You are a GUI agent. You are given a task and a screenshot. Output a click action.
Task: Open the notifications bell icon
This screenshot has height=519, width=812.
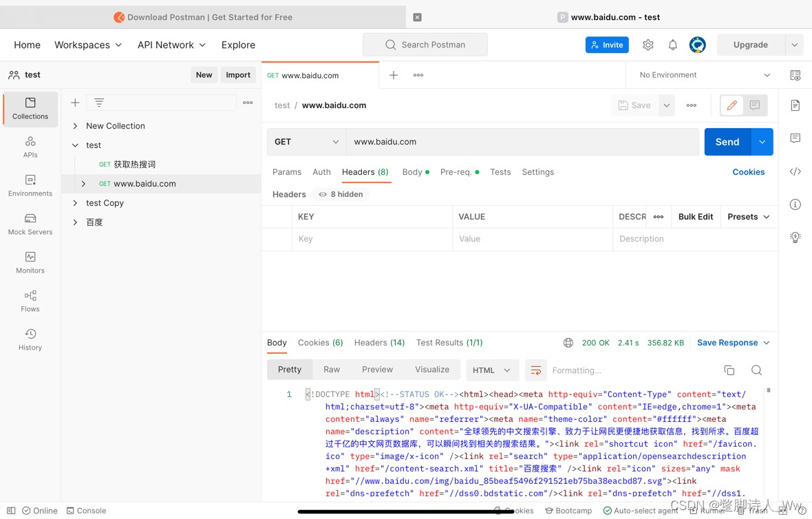click(673, 45)
